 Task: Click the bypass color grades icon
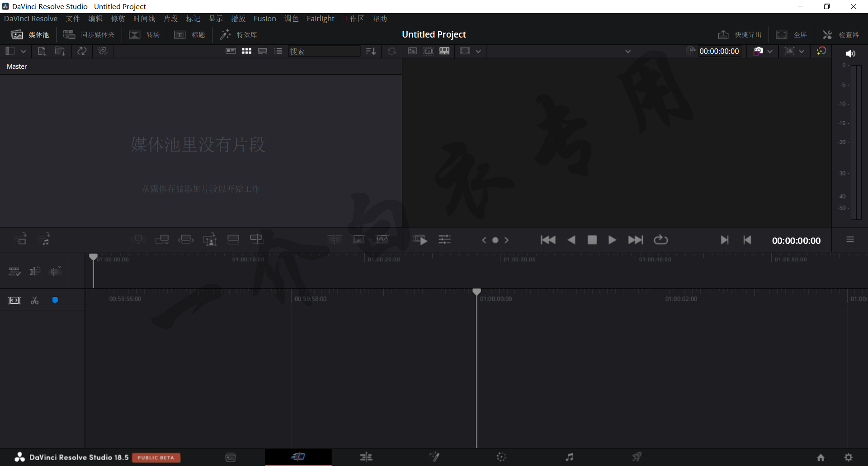coord(821,51)
